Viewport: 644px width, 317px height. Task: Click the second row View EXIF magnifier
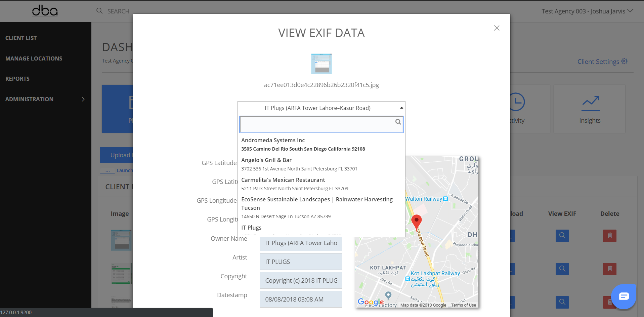click(562, 269)
